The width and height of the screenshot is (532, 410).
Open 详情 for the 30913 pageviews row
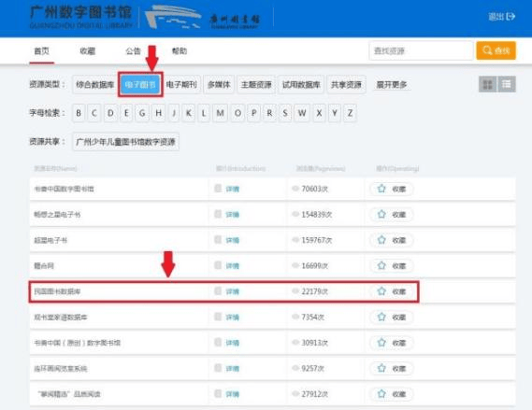[233, 344]
